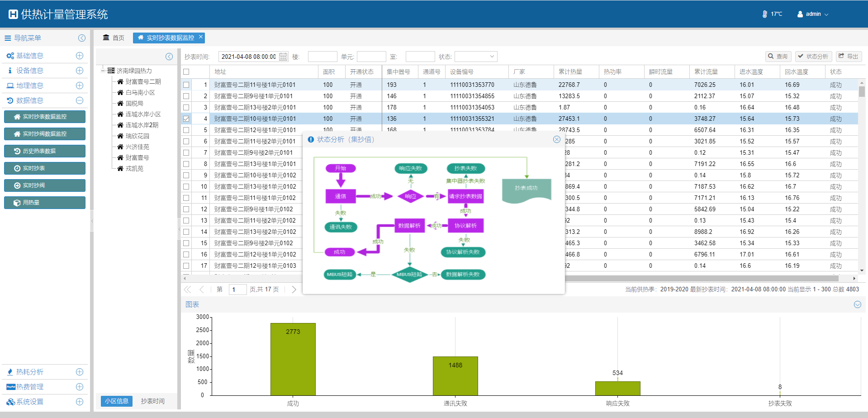Collapse the navigation menu sidebar arrow
The image size is (868, 418).
(x=82, y=38)
